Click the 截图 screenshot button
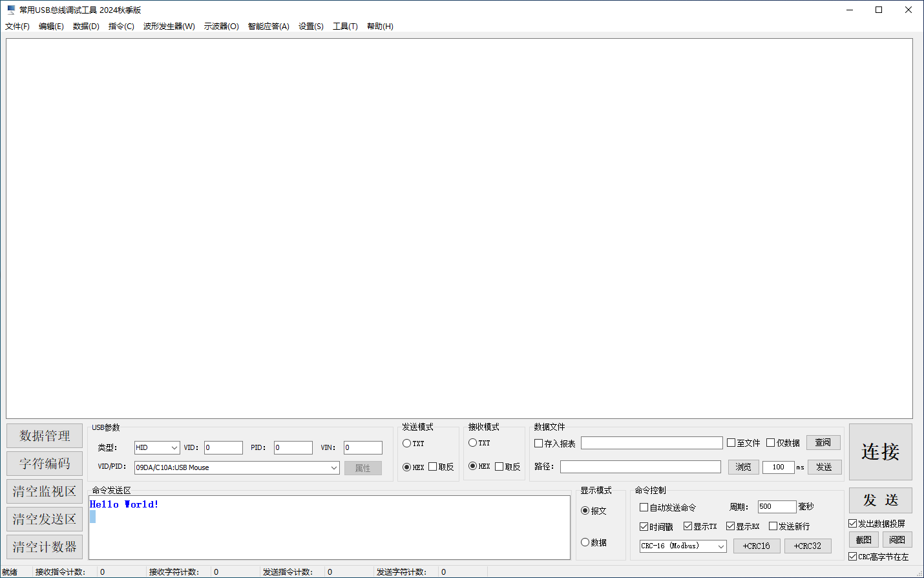The height and width of the screenshot is (578, 924). 863,540
